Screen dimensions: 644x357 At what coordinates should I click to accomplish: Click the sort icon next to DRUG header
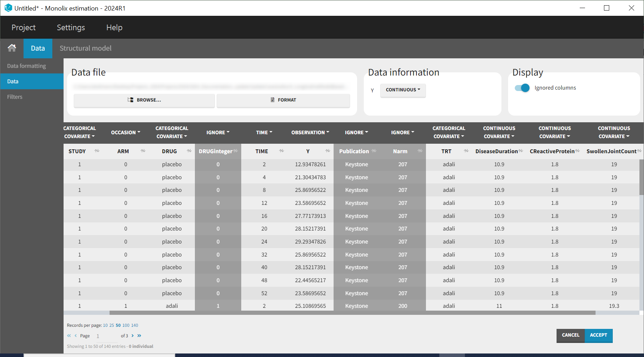189,151
